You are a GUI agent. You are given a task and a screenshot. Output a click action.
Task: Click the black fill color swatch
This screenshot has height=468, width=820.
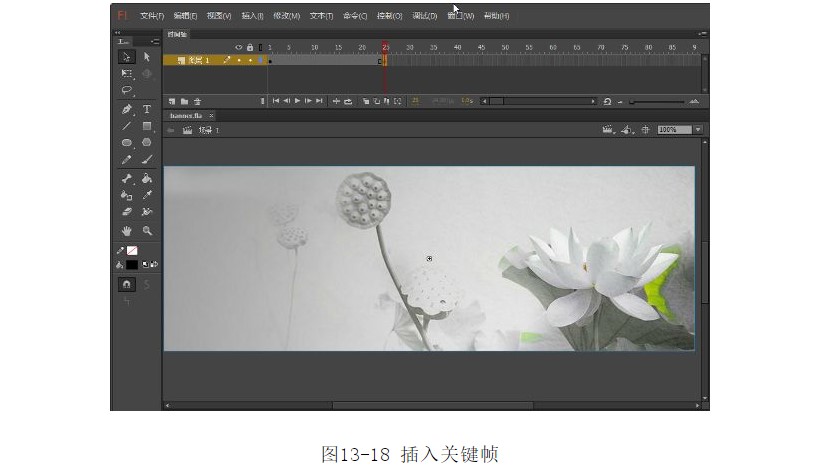pos(132,265)
